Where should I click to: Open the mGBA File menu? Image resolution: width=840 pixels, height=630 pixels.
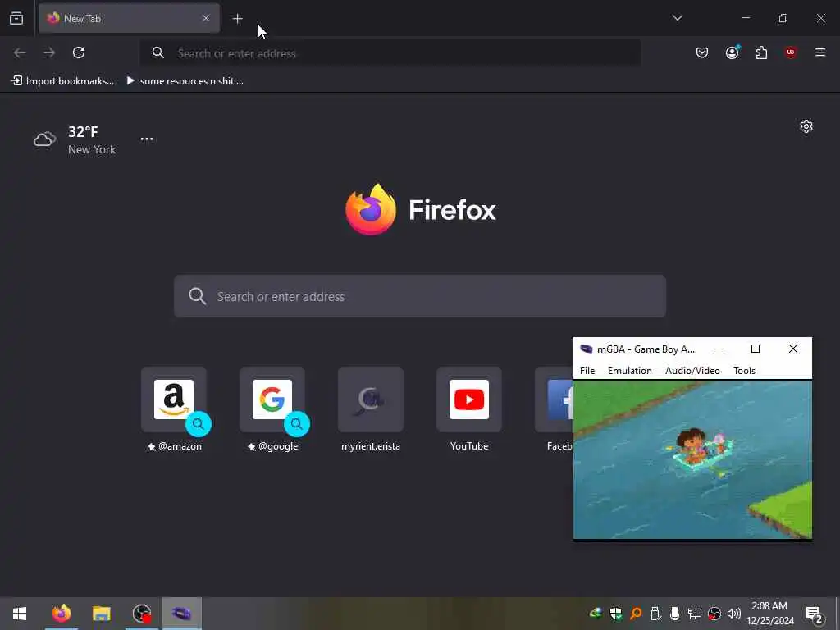click(x=587, y=371)
